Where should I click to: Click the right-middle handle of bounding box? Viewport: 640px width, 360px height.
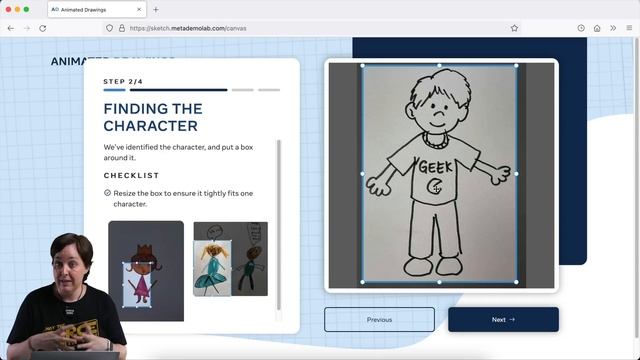click(516, 174)
